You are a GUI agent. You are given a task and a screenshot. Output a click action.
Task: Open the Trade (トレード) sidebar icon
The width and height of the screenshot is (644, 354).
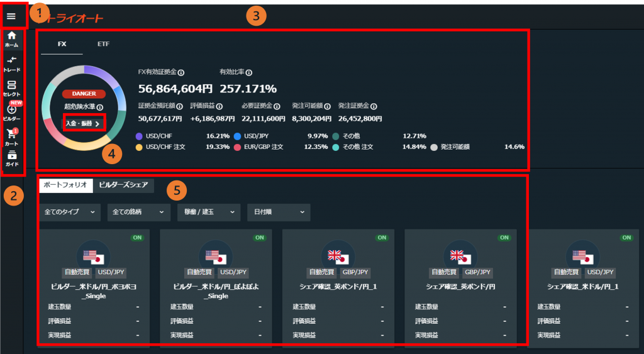11,64
